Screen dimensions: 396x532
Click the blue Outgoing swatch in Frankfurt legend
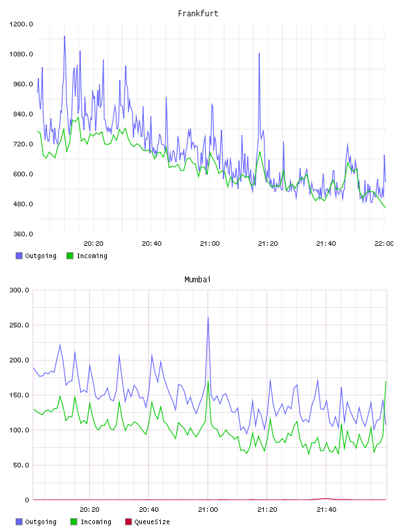(x=19, y=256)
